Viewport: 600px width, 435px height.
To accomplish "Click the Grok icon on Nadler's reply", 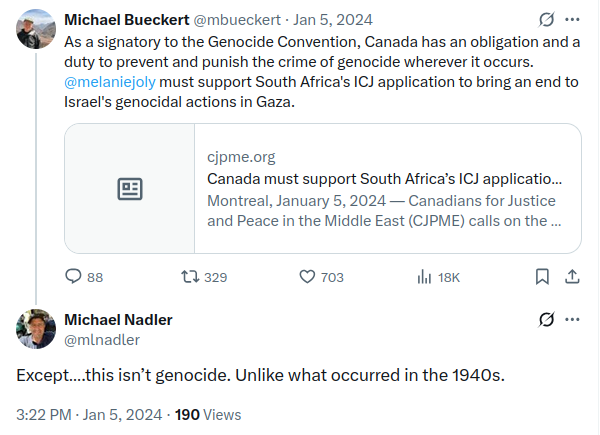I will (546, 319).
